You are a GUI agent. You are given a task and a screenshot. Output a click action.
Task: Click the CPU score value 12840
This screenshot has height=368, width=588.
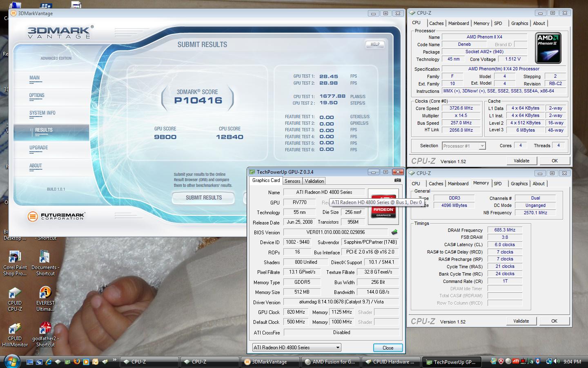click(x=229, y=137)
